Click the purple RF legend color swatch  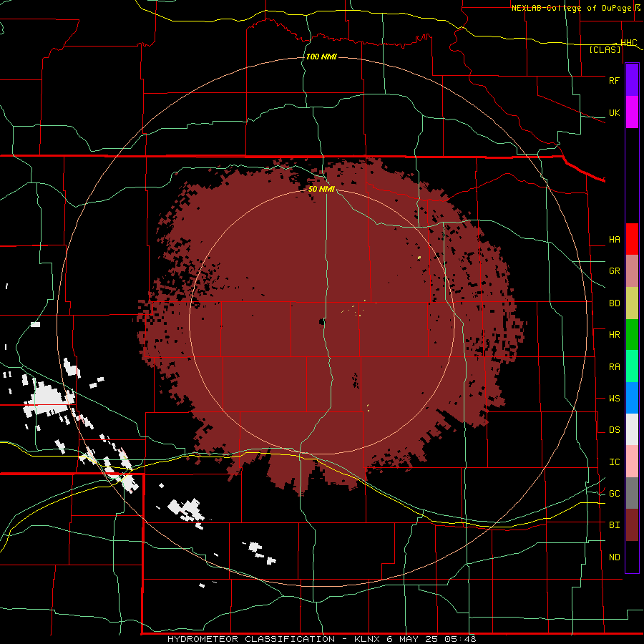[x=632, y=80]
